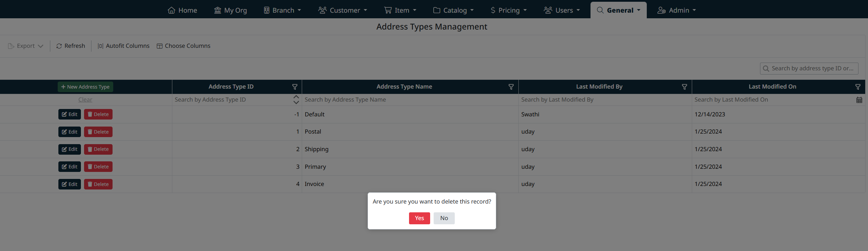Click the New Address Type button
Screen dimensions: 868x251
pyautogui.click(x=85, y=87)
